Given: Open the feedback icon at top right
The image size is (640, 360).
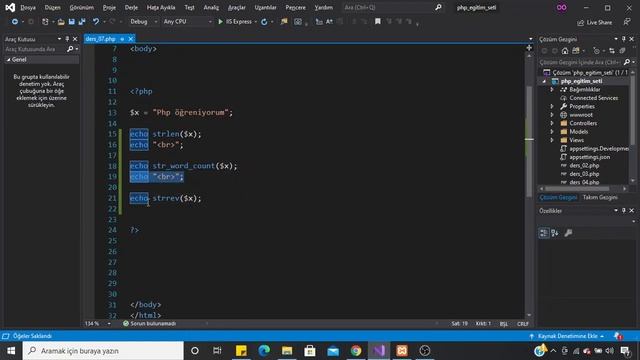Looking at the screenshot, I should (x=627, y=22).
